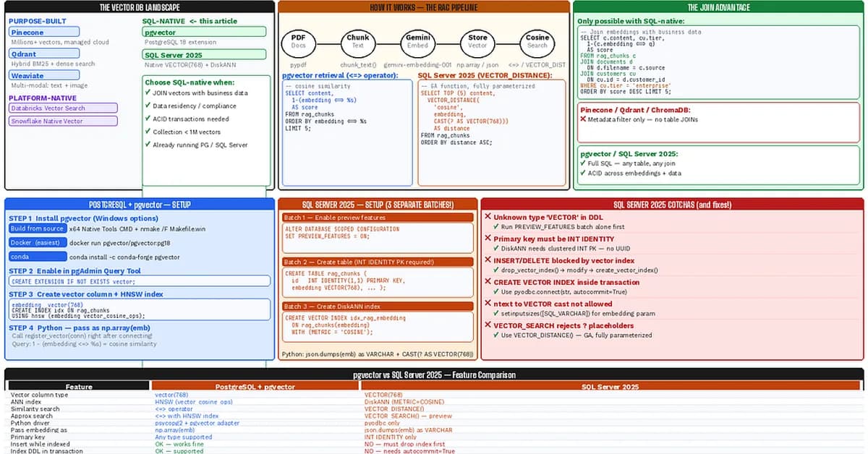Click 'pyodbc only' table cell
The height and width of the screenshot is (454, 868).
click(383, 423)
